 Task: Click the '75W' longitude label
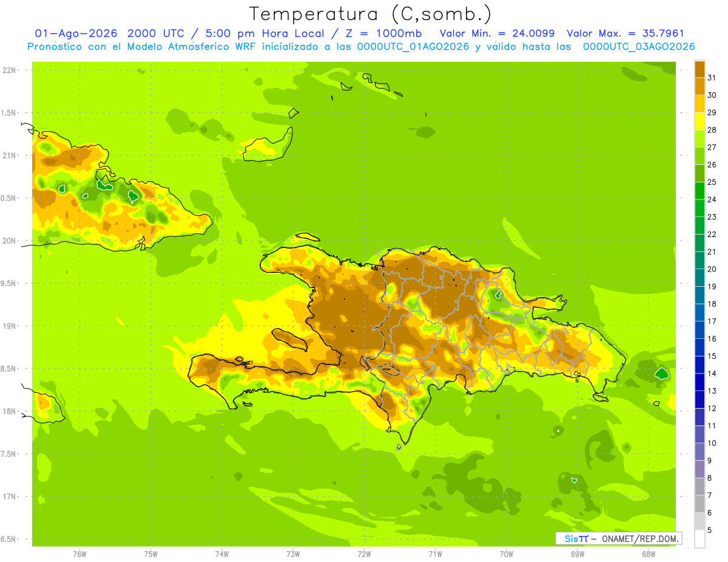click(151, 554)
